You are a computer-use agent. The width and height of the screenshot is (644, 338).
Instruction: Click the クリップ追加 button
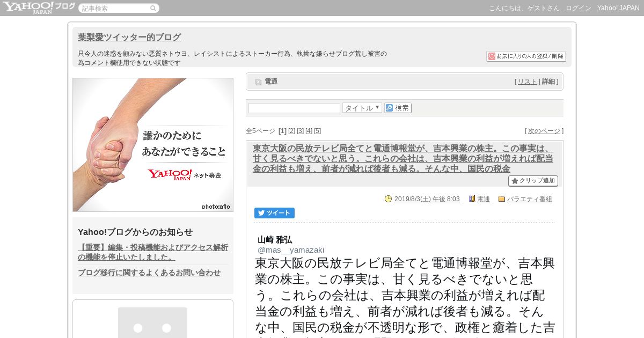click(533, 181)
